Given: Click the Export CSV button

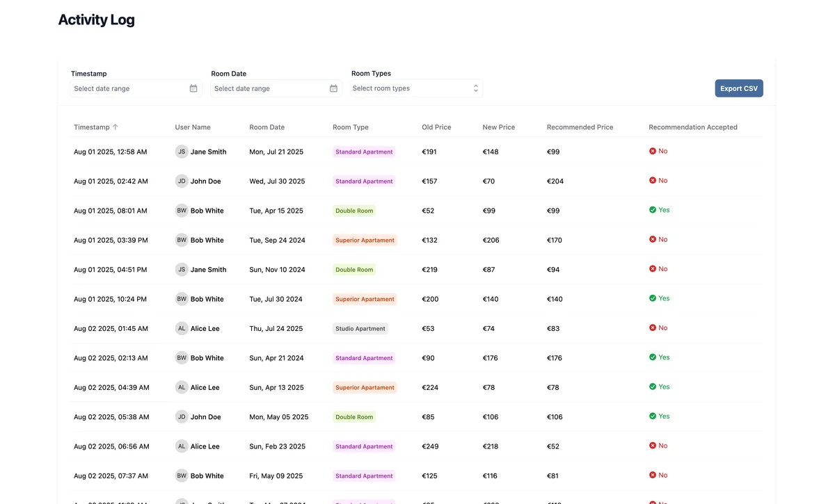Looking at the screenshot, I should click(738, 88).
